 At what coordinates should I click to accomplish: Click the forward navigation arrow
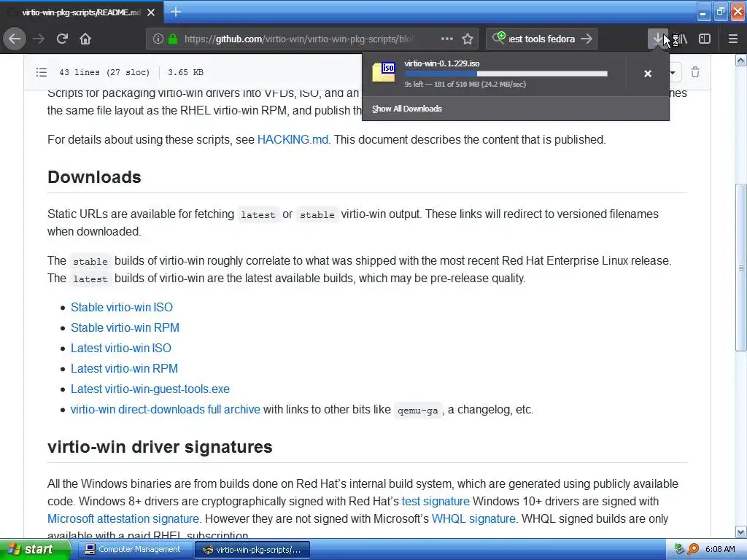[39, 39]
